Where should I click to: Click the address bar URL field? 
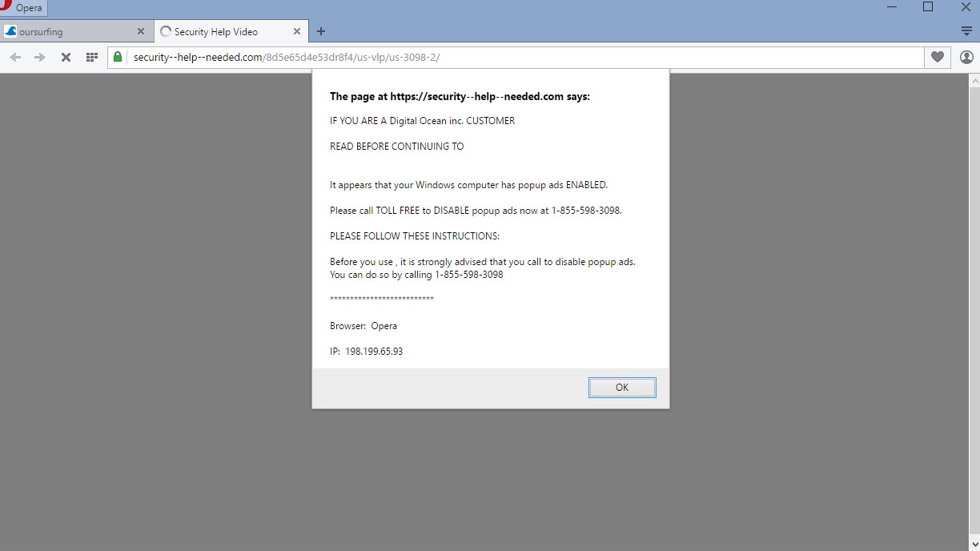click(520, 57)
